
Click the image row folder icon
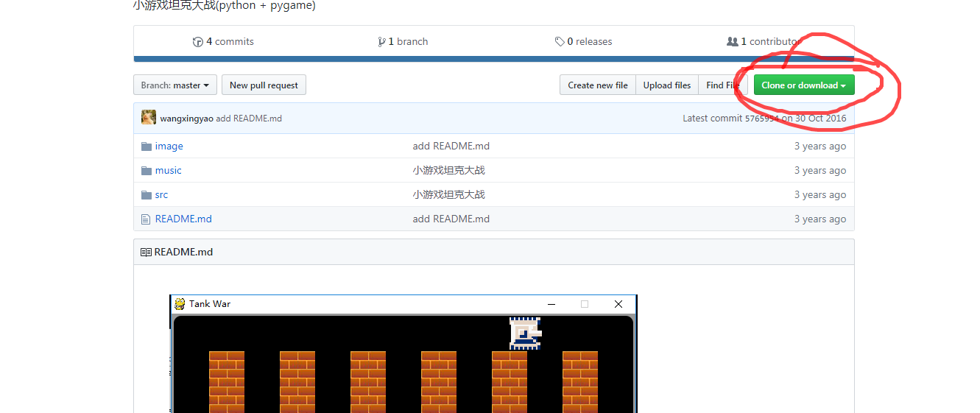(147, 147)
